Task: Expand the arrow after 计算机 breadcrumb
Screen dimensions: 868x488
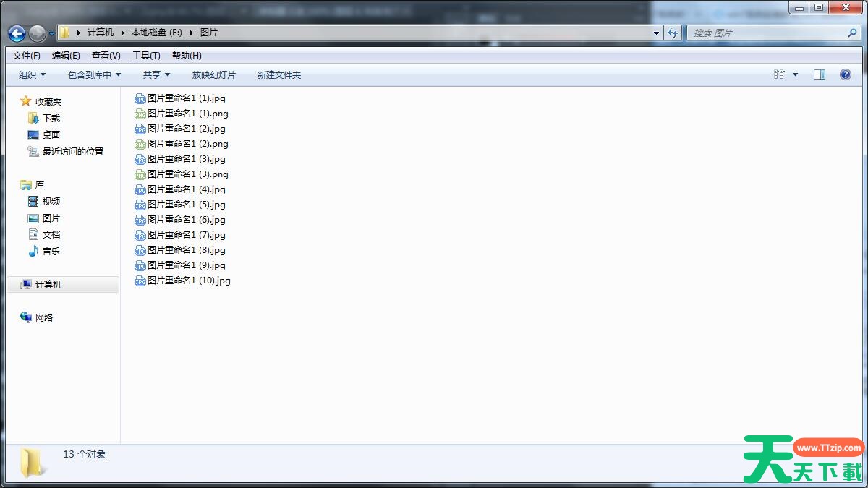Action: (123, 33)
